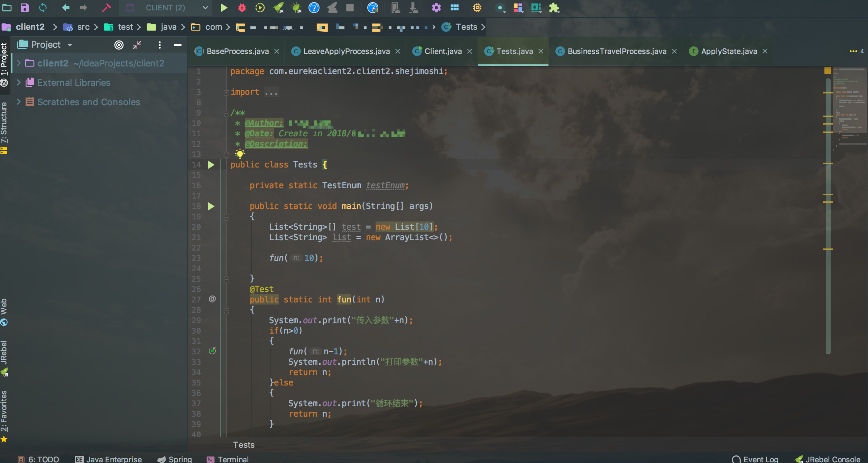
Task: Click locate target icon in Project panel
Action: pyautogui.click(x=119, y=45)
